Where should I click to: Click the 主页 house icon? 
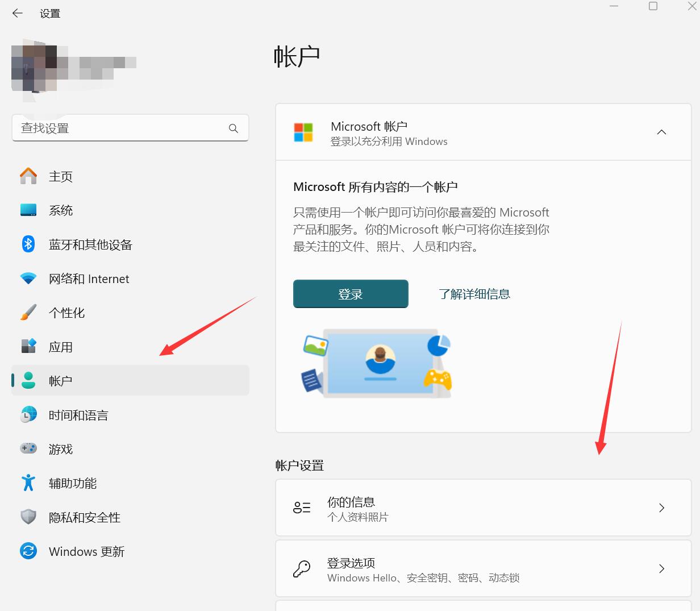point(28,176)
